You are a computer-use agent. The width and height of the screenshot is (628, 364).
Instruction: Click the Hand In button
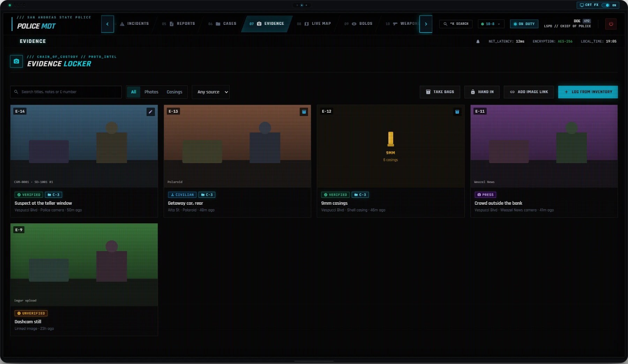pos(482,92)
